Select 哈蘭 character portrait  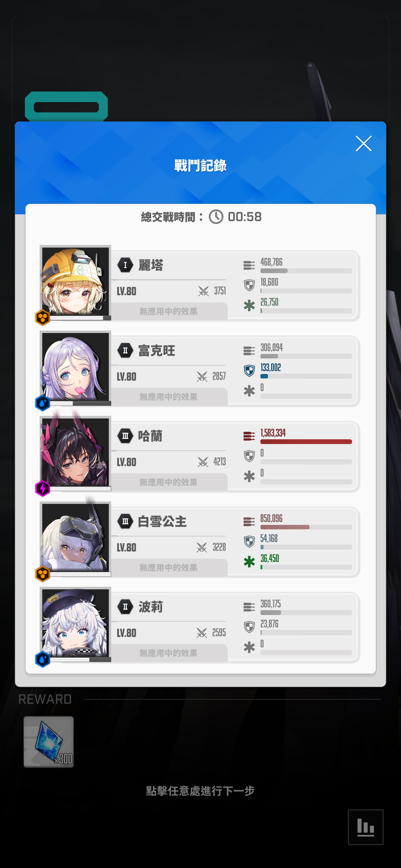point(75,452)
